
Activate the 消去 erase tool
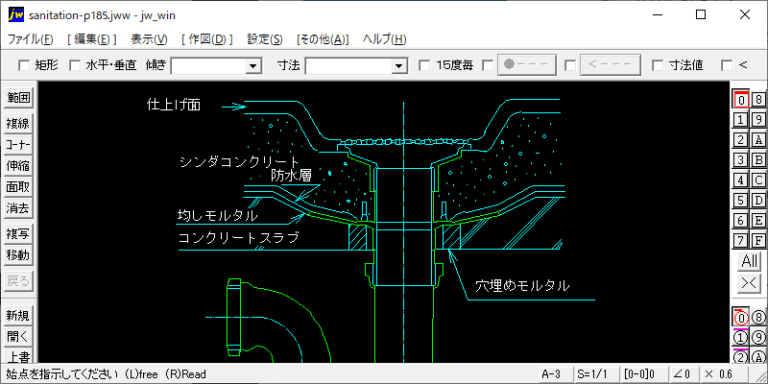tap(18, 208)
